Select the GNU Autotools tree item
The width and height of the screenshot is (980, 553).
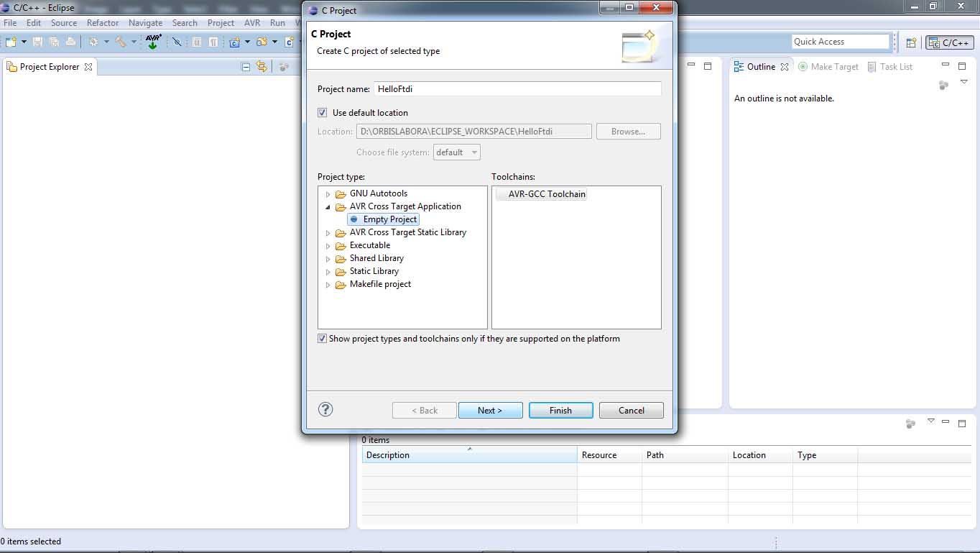[x=371, y=194]
